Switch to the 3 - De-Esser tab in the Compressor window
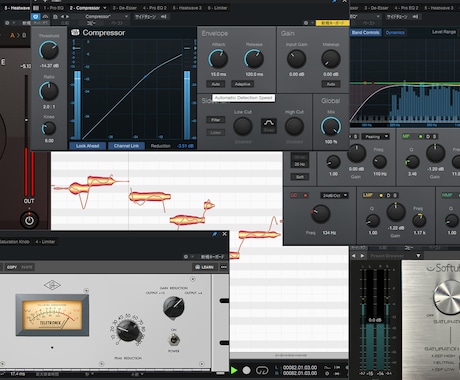This screenshot has width=460, height=380. (x=125, y=8)
